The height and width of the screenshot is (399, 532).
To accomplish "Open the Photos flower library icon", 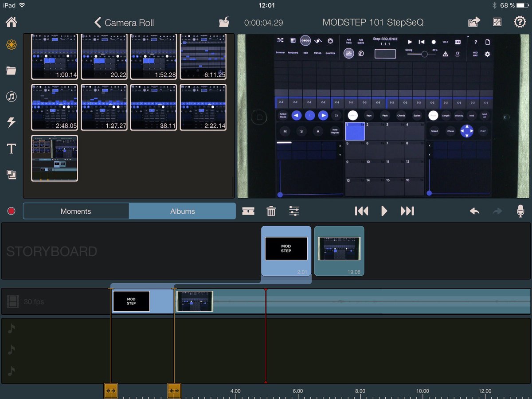I will tap(11, 45).
